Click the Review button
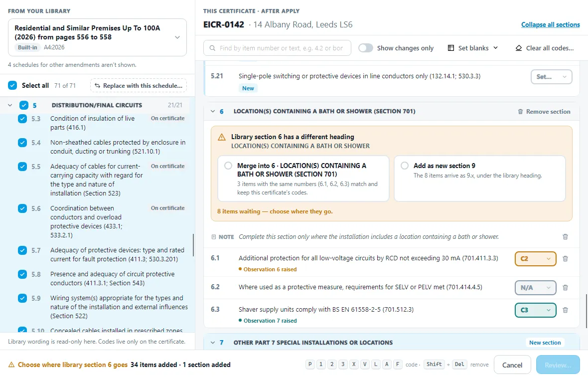The width and height of the screenshot is (588, 379). 558,365
